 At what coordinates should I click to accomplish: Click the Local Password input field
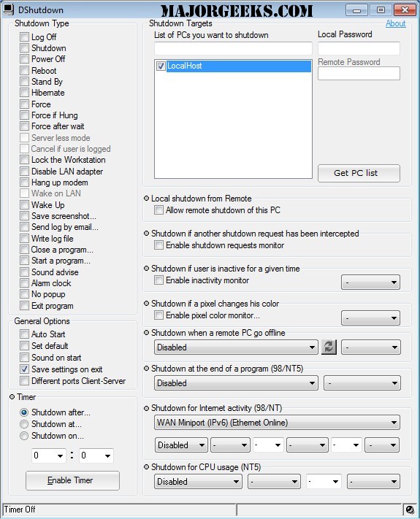point(359,48)
